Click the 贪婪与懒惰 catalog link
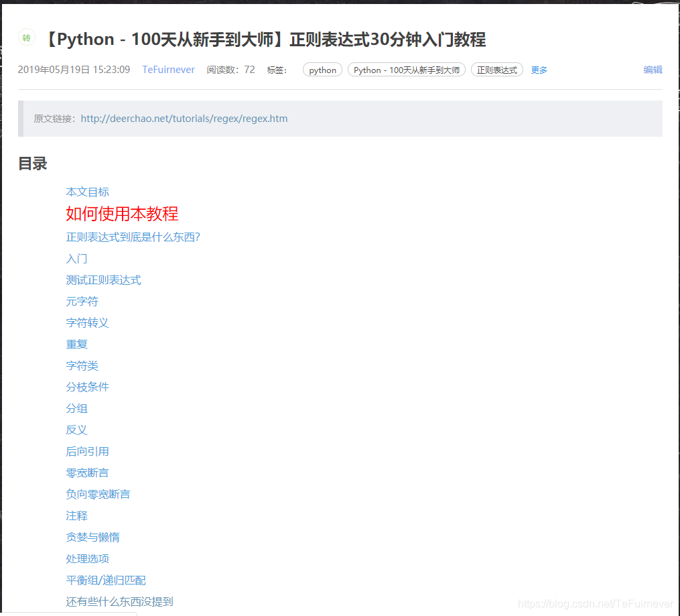Screen dimensions: 680x616 [93, 537]
